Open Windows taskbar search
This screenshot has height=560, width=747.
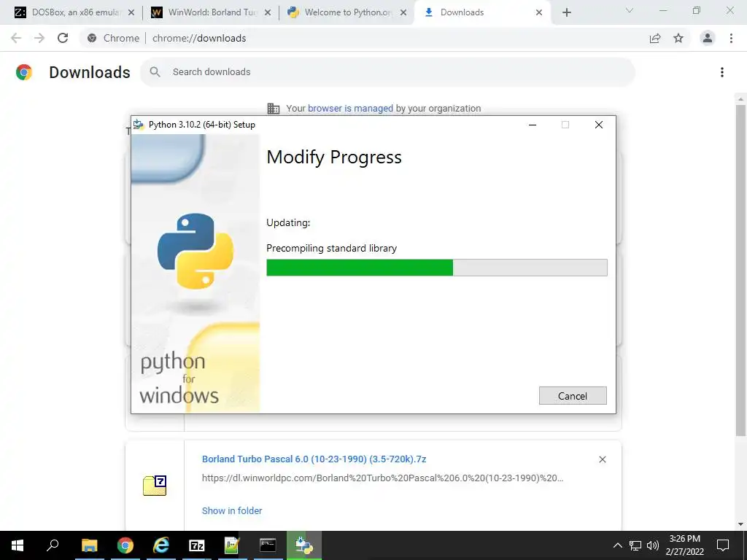pyautogui.click(x=53, y=545)
